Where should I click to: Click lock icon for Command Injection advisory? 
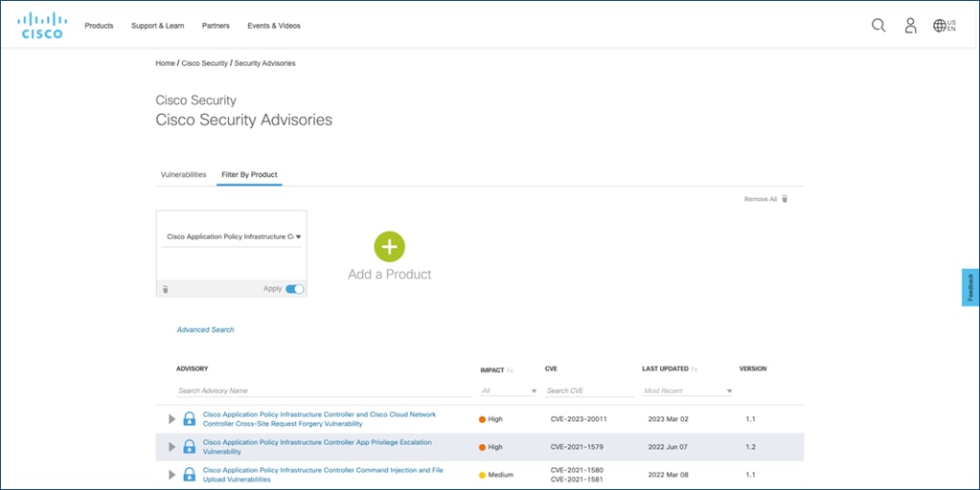tap(190, 475)
